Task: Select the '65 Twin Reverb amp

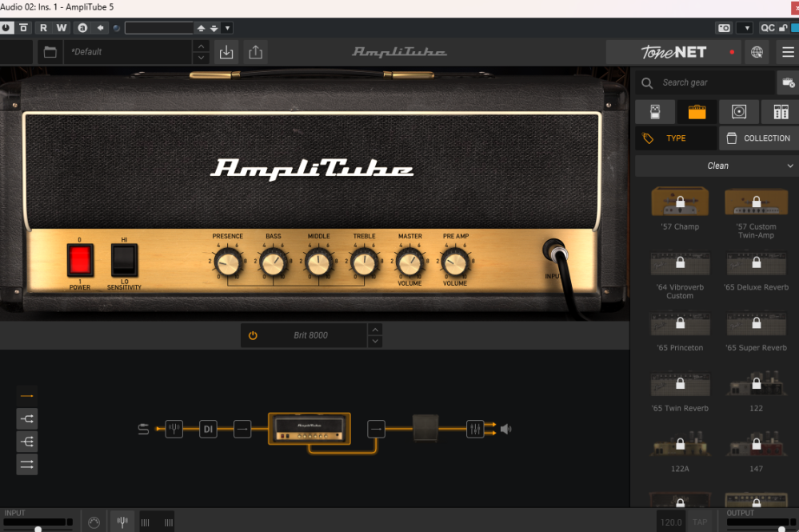Action: [680, 384]
